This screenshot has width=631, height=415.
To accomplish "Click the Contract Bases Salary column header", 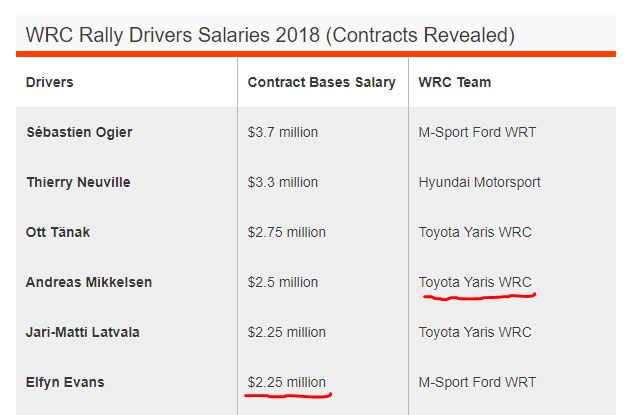I will (322, 82).
